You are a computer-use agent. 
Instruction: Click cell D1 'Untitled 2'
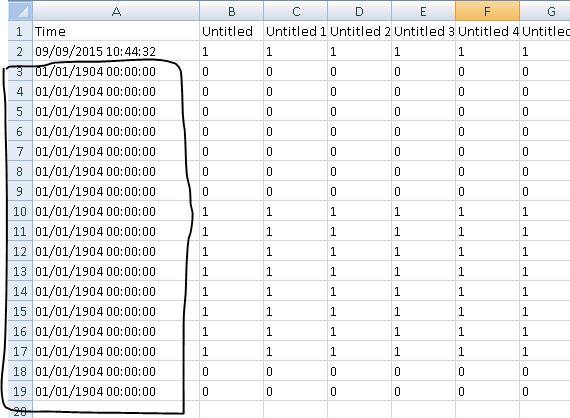(x=360, y=31)
